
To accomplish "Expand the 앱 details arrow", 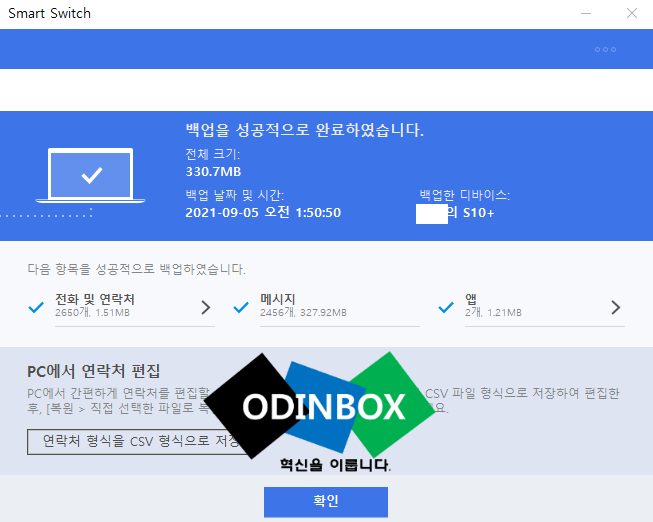I will click(x=616, y=307).
